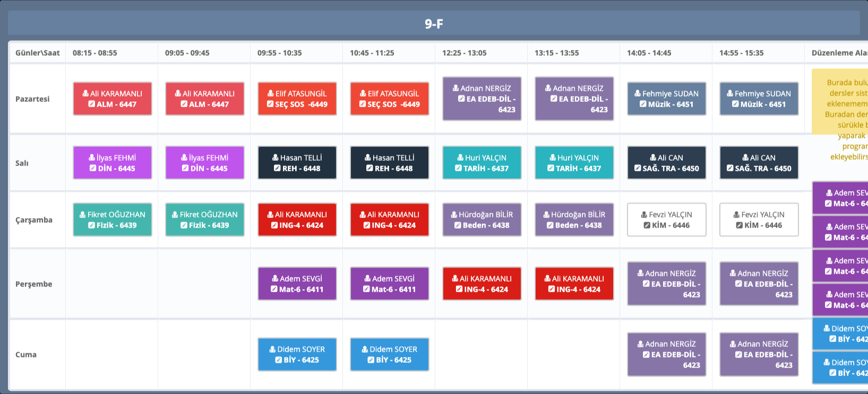Click teacher icon on Wednesday 12:25 Hürdoğan BİLİR card

(454, 215)
